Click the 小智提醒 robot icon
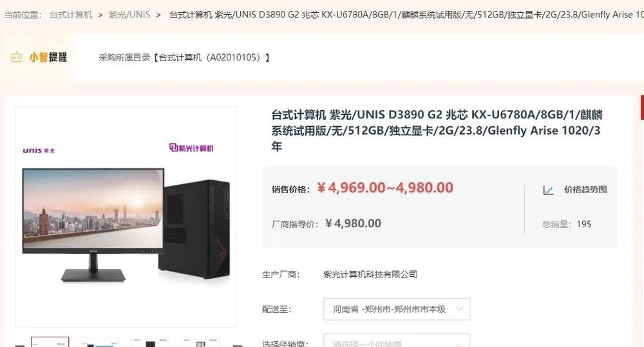The image size is (644, 347). 17,57
